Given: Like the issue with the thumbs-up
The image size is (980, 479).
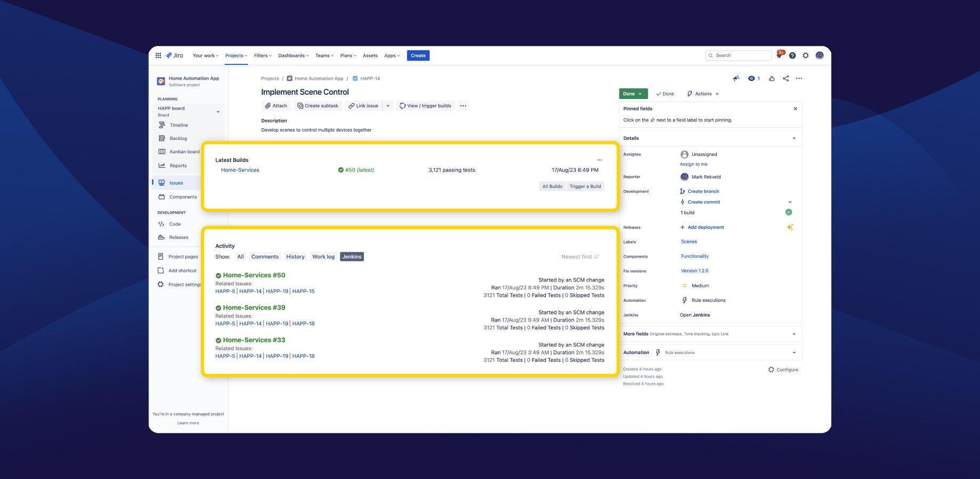Looking at the screenshot, I should (x=772, y=78).
